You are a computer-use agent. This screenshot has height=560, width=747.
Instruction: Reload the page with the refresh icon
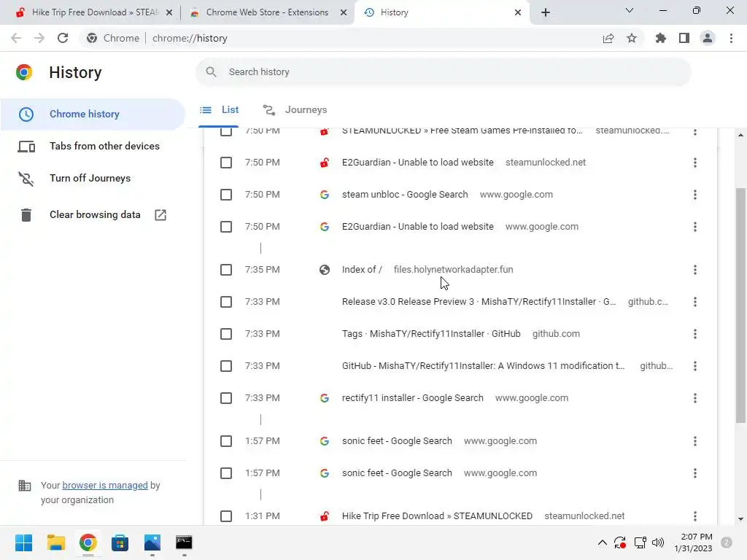(x=63, y=38)
